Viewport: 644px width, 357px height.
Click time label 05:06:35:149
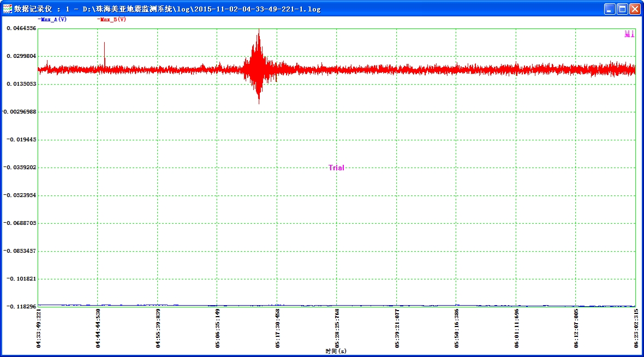pos(218,329)
